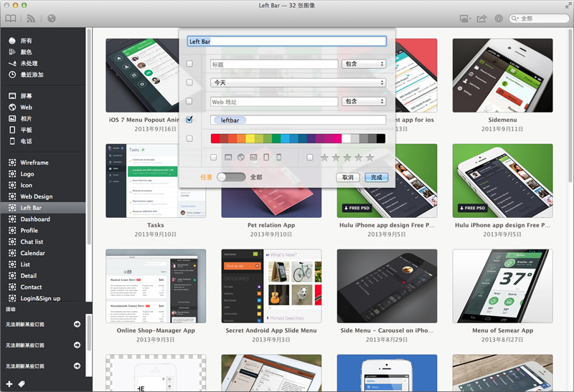Open the Menu of Semear App thumbnail
This screenshot has width=574, height=392.
pyautogui.click(x=503, y=286)
